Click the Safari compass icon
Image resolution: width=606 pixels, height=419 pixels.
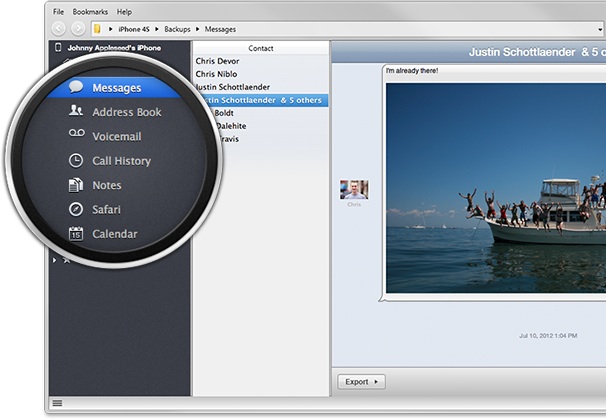pos(76,209)
